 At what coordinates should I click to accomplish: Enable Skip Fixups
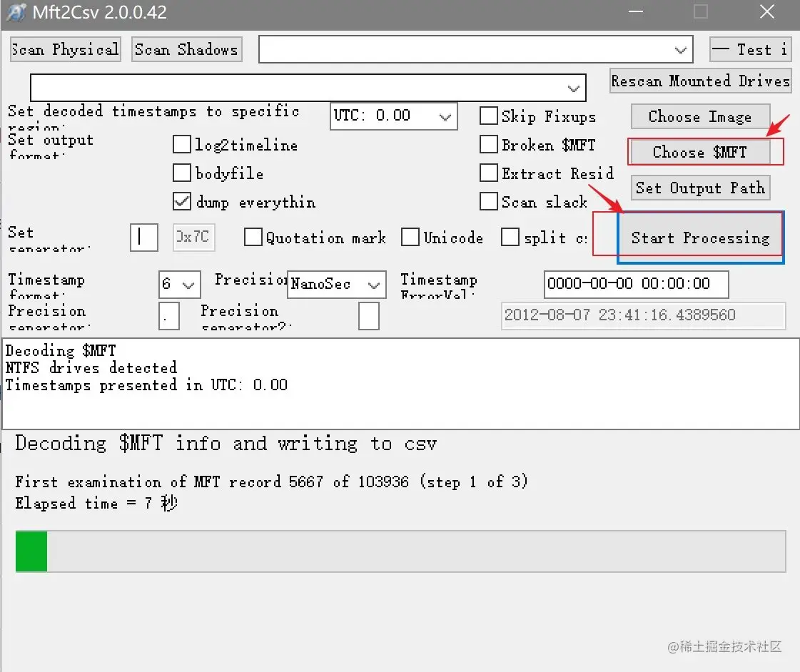(x=489, y=115)
